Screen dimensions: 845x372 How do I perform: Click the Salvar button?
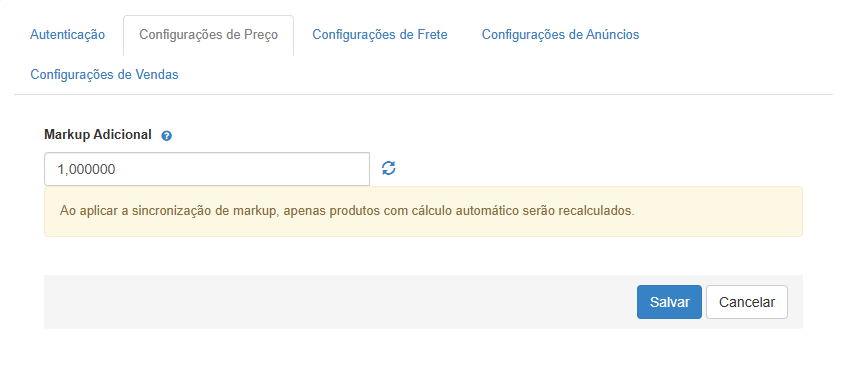[x=669, y=302]
